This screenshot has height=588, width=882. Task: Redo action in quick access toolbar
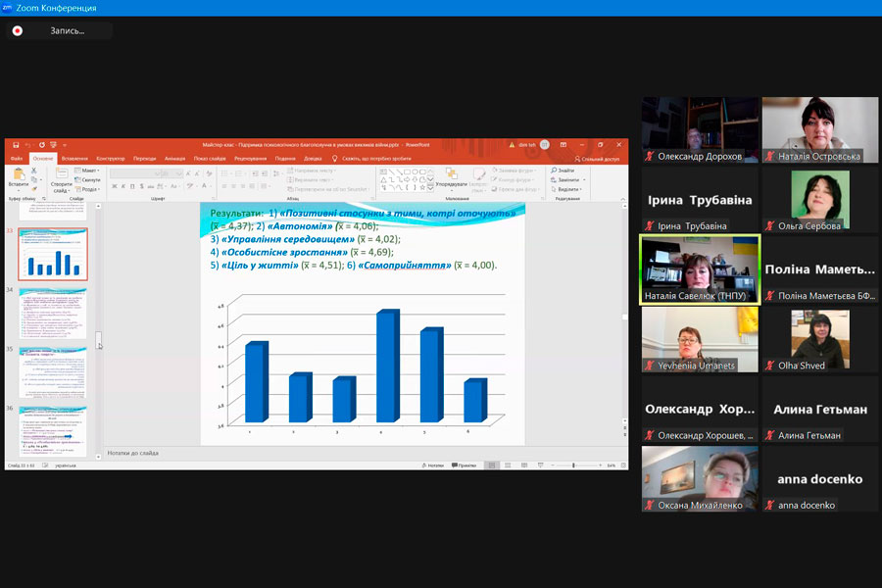(41, 145)
